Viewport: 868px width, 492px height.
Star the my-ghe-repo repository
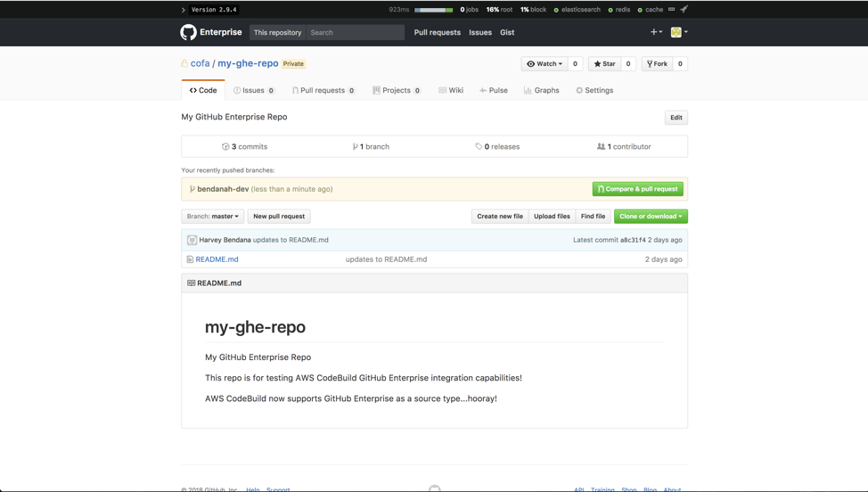pos(604,64)
